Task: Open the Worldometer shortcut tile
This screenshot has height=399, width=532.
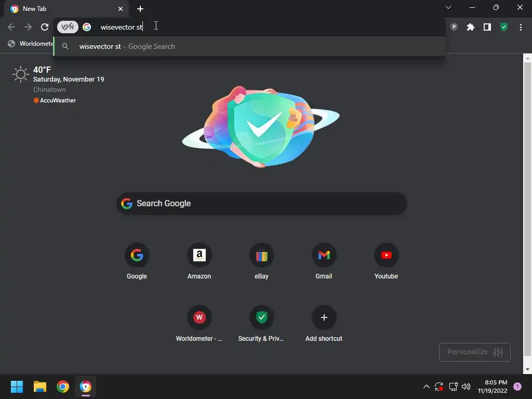Action: (199, 324)
